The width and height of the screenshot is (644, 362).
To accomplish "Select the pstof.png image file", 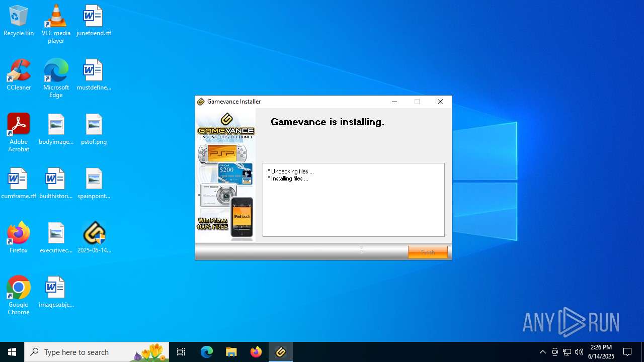I will pos(94,130).
